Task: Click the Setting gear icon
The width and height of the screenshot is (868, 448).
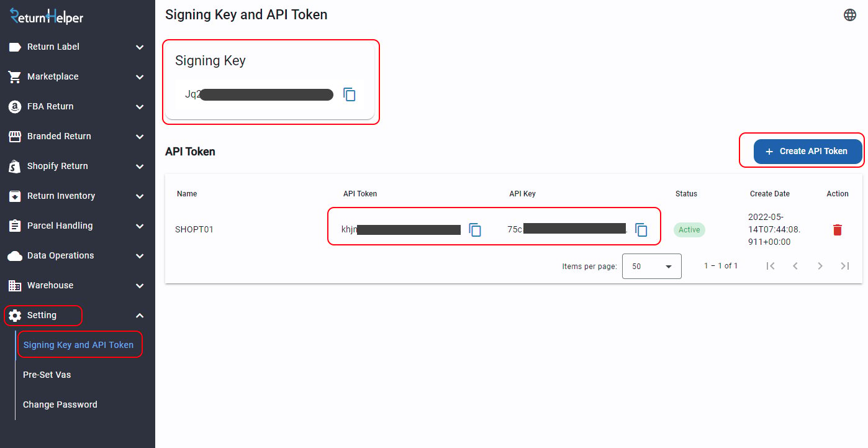Action: [x=15, y=316]
